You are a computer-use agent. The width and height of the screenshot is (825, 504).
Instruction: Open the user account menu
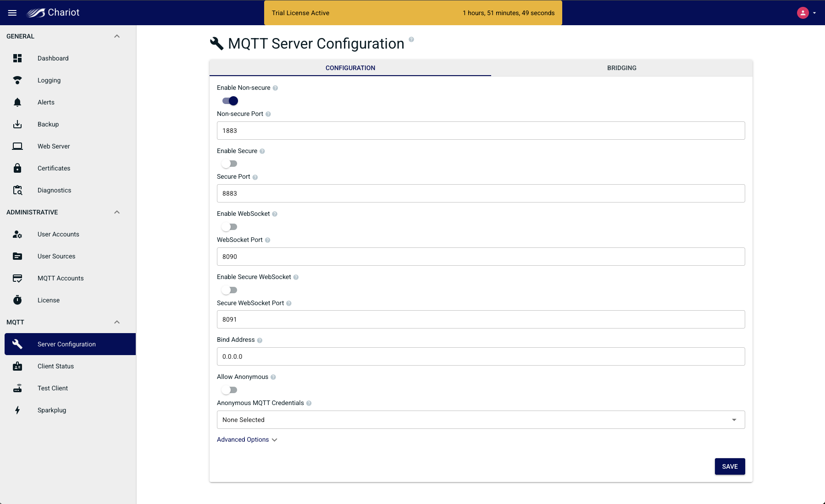[806, 13]
